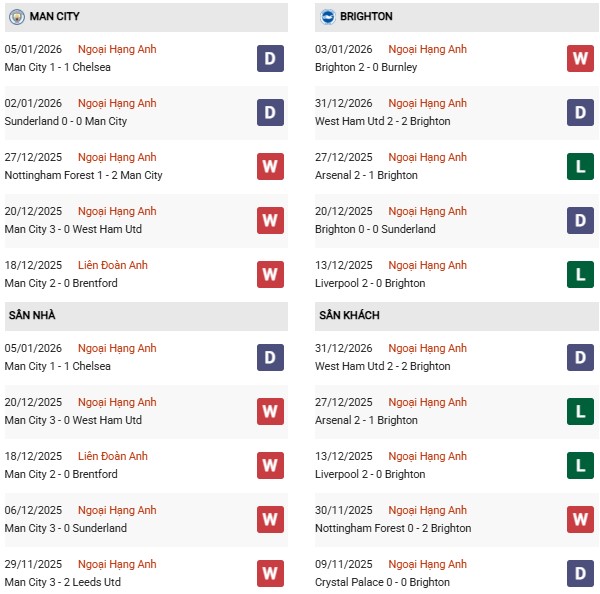Click the W badge for Man City 3-2 Leeds Utd
This screenshot has height=594, width=600.
(270, 573)
